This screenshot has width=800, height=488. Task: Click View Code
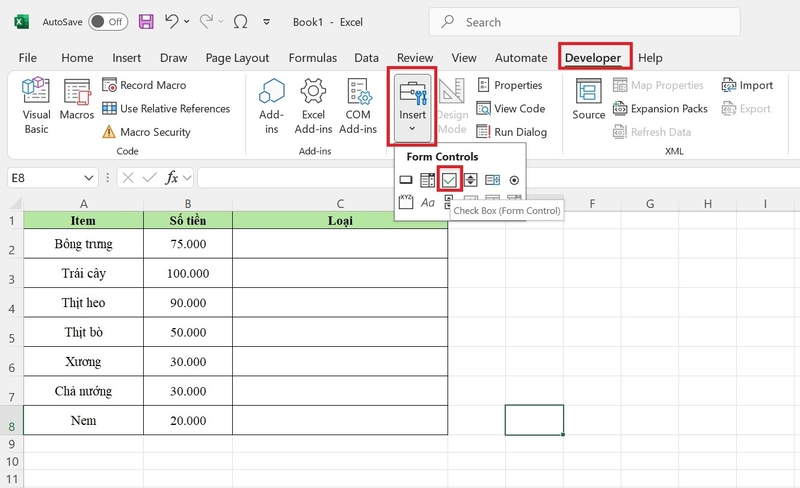511,109
